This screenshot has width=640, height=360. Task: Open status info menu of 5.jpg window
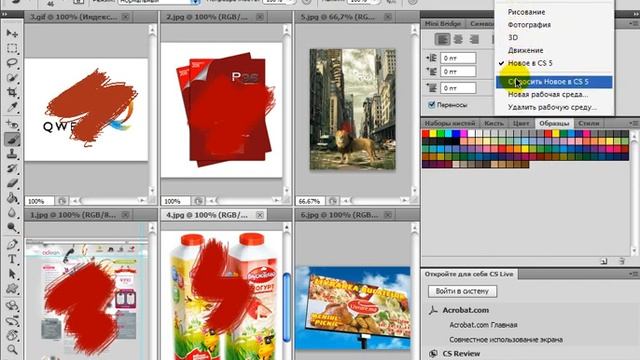pyautogui.click(x=333, y=201)
